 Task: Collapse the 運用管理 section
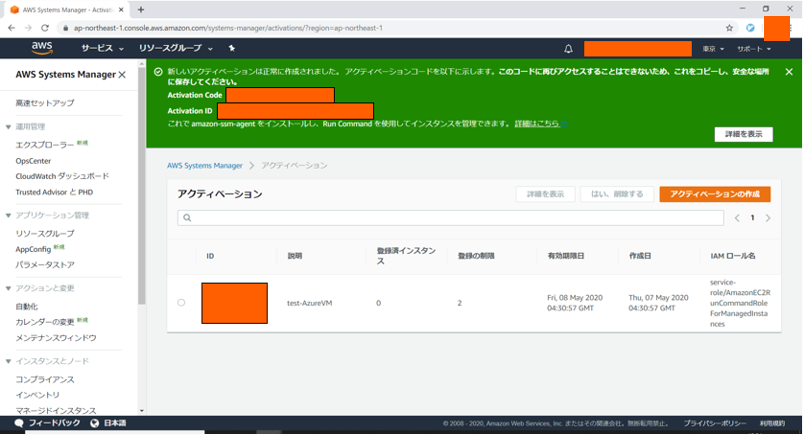(x=8, y=127)
